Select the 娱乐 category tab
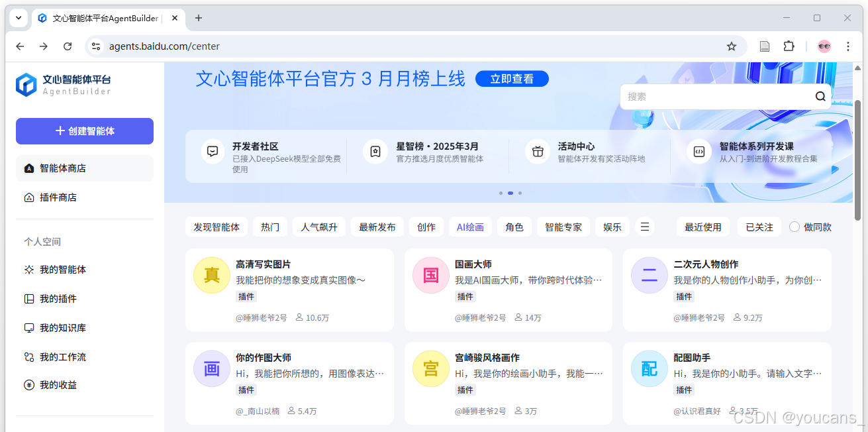Image resolution: width=868 pixels, height=432 pixels. (x=612, y=227)
